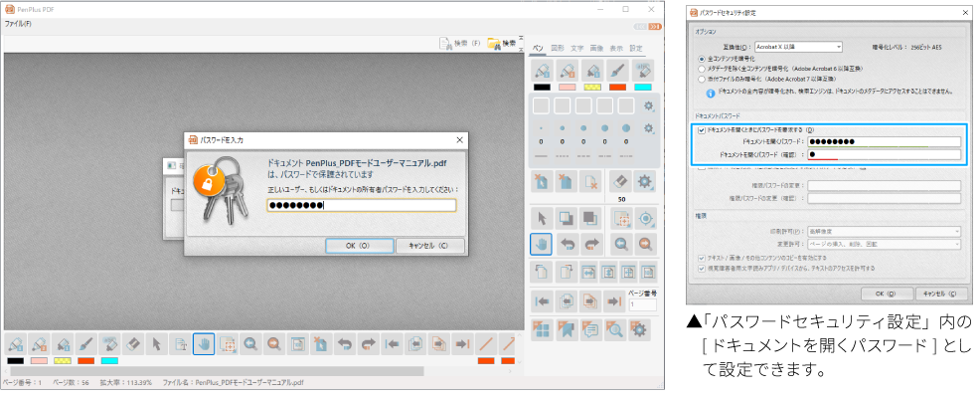Toggle ドキュメントを開くときにパスワードを要求する checkbox

tap(702, 130)
